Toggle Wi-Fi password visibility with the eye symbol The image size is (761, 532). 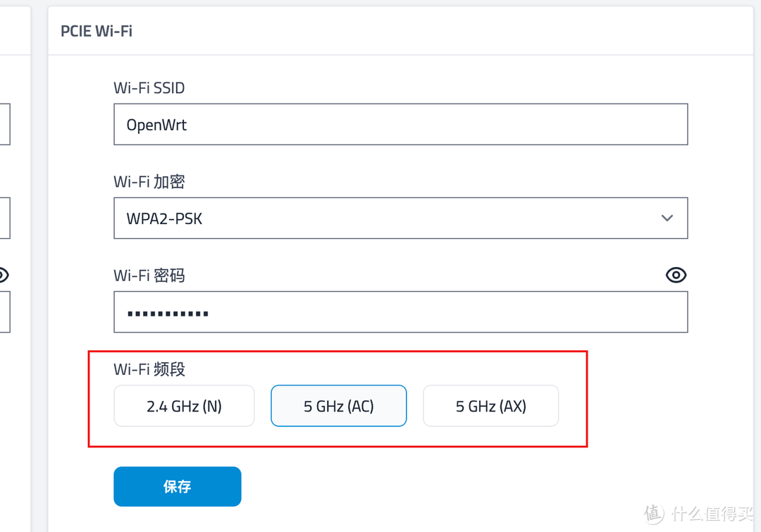(x=676, y=275)
